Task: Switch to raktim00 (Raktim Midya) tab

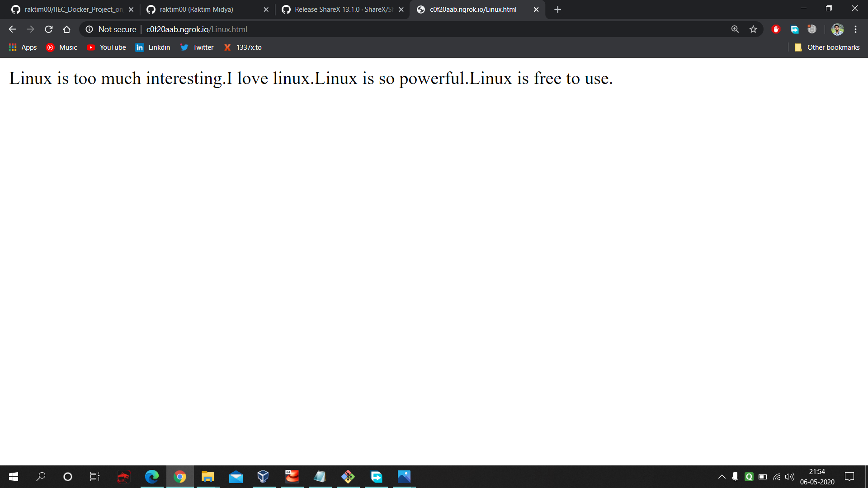Action: (x=197, y=9)
